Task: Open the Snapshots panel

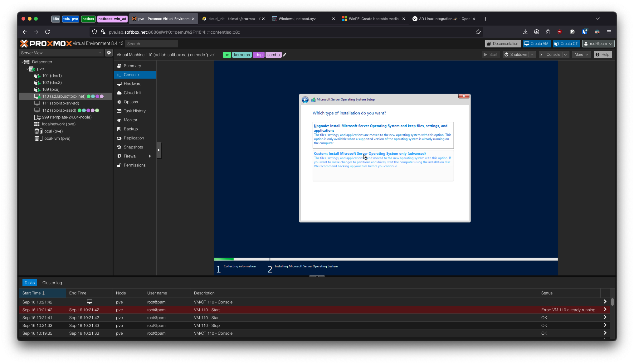Action: (133, 147)
